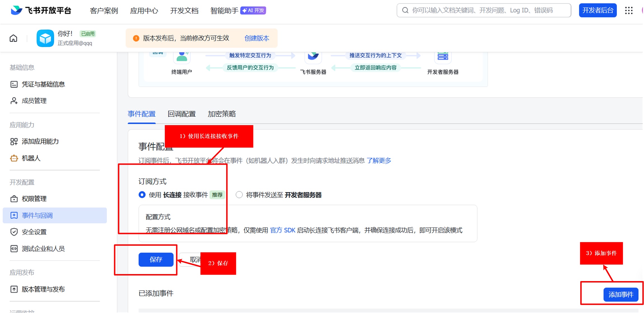Click the blue 保存 button
This screenshot has height=313, width=644.
[156, 260]
